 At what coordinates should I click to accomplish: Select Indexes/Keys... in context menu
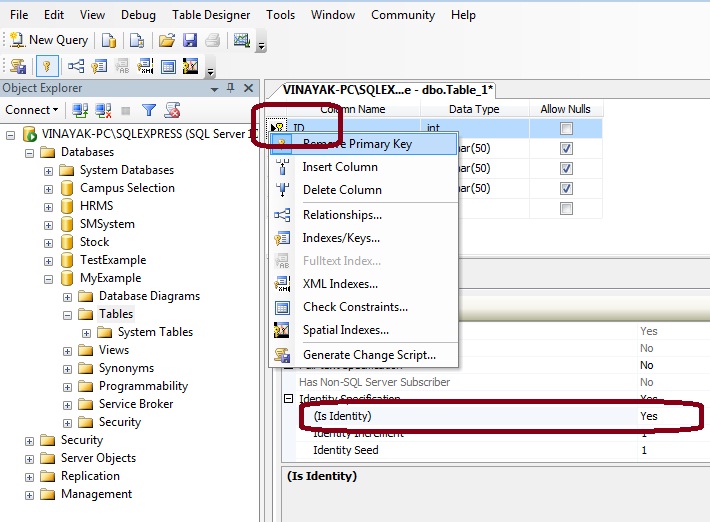[340, 238]
